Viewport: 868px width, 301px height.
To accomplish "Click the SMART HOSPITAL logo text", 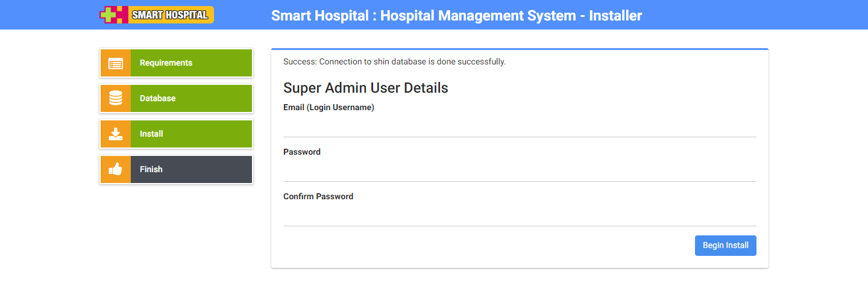I will click(x=170, y=15).
